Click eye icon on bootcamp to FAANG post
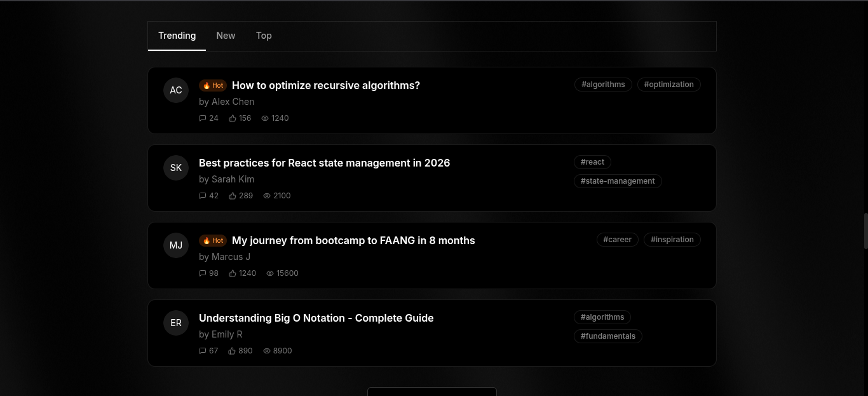Screen dimensions: 868x396 click(270, 273)
